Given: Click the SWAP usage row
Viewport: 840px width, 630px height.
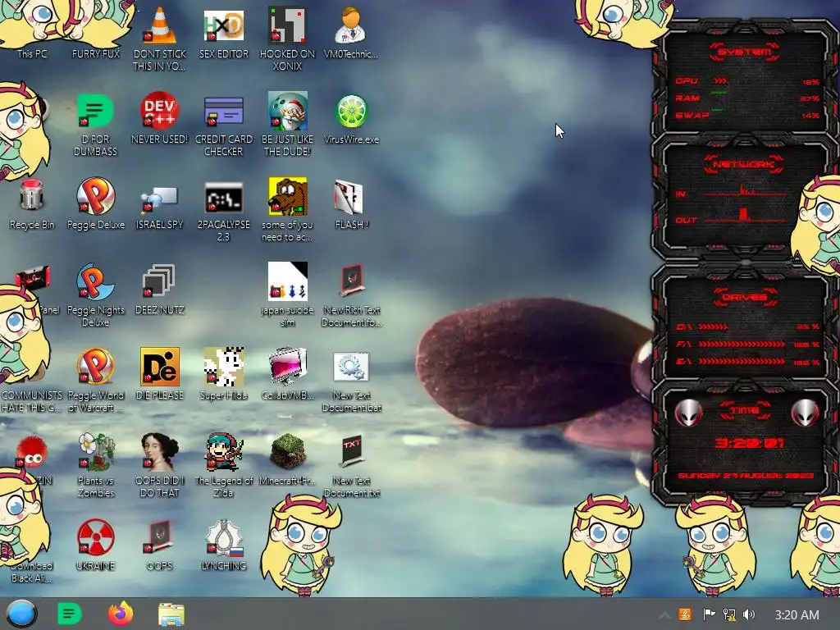Looking at the screenshot, I should [747, 115].
